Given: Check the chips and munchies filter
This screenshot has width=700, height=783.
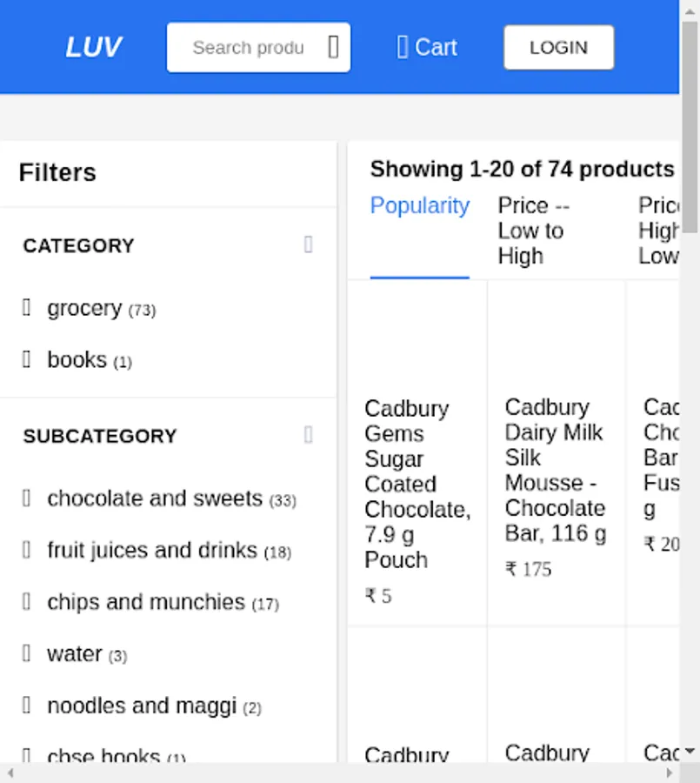Looking at the screenshot, I should click(27, 602).
